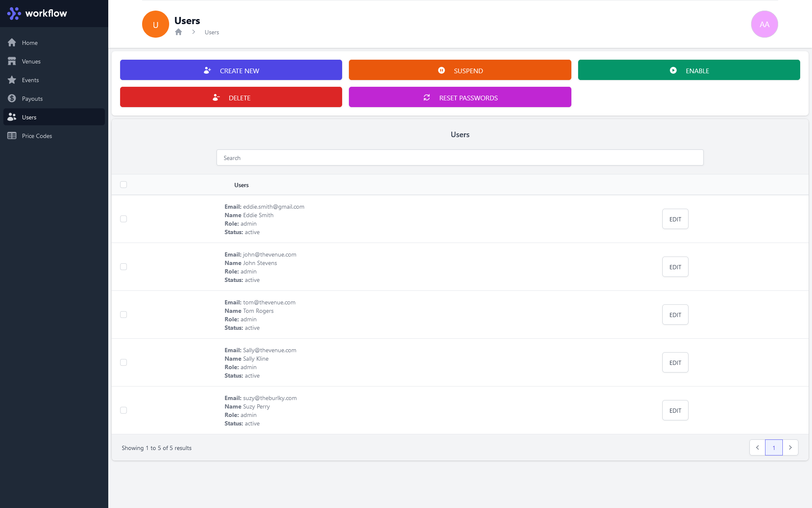Open Home via sidebar house icon
The image size is (812, 508).
click(x=12, y=43)
